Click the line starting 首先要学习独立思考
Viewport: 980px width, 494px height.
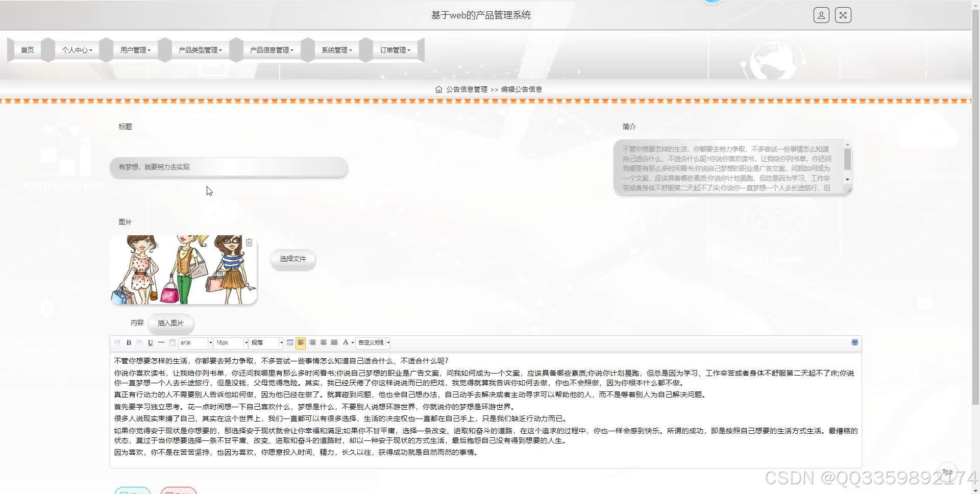click(x=315, y=407)
